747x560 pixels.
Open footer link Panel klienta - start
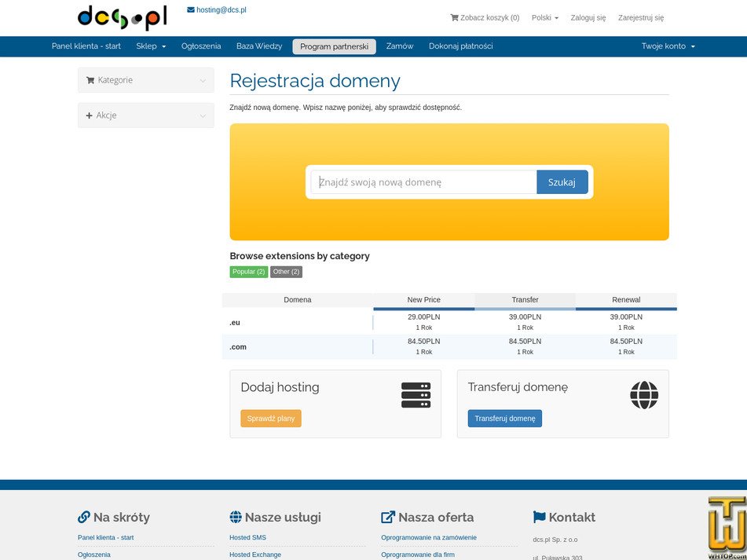click(x=106, y=538)
